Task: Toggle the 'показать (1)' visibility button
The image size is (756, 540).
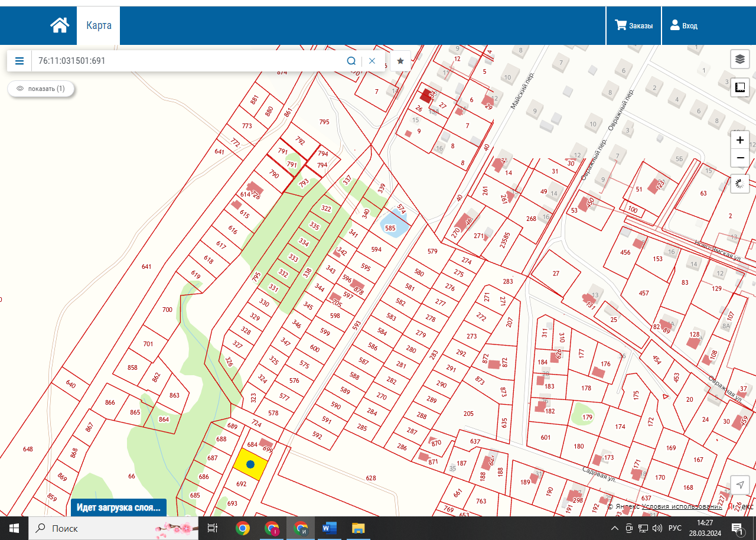Action: pos(41,89)
